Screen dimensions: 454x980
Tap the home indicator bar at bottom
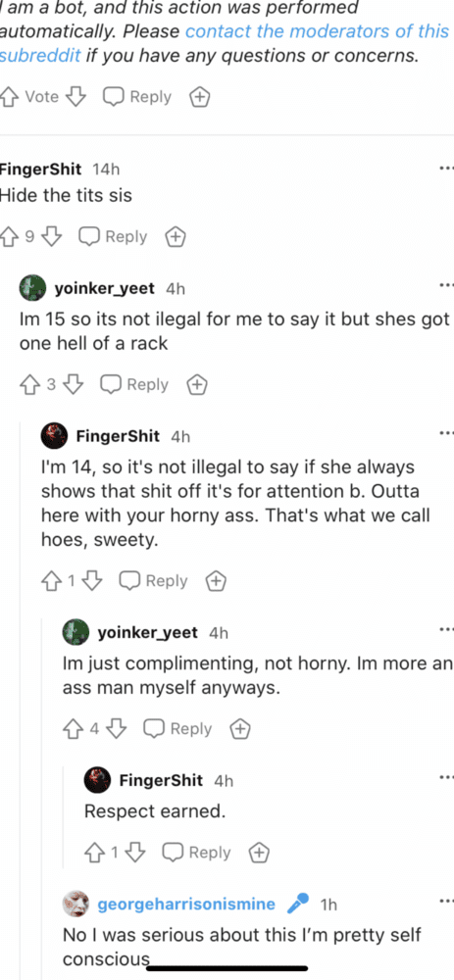[227, 968]
